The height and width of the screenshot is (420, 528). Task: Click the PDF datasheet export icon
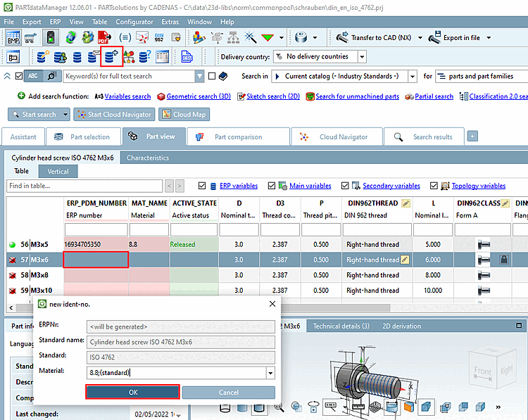104,38
